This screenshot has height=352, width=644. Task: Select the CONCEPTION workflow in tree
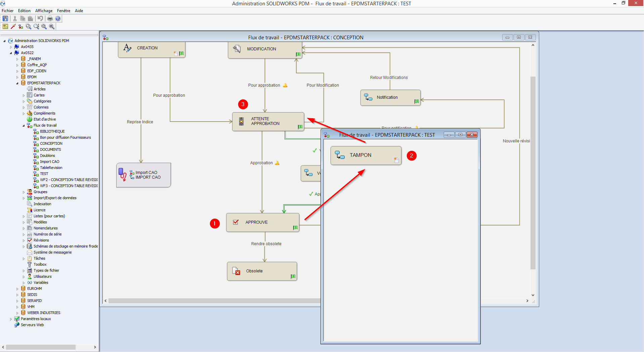pos(51,143)
